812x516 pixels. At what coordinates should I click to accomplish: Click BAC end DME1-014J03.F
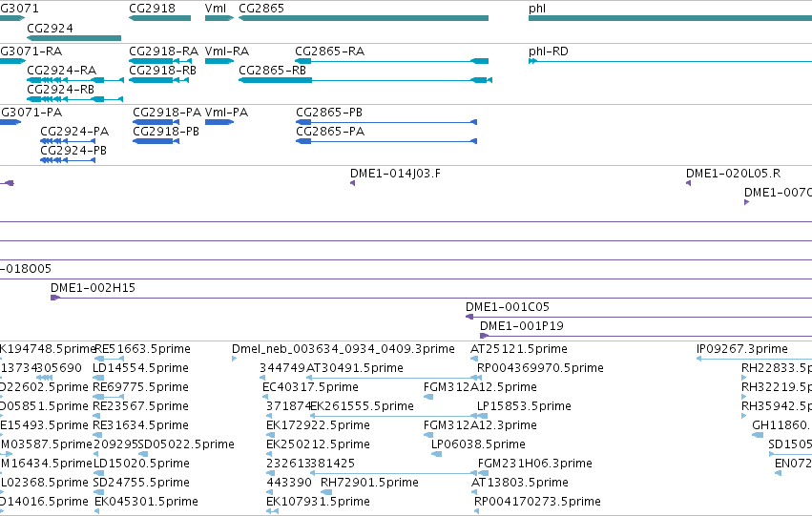coord(353,183)
